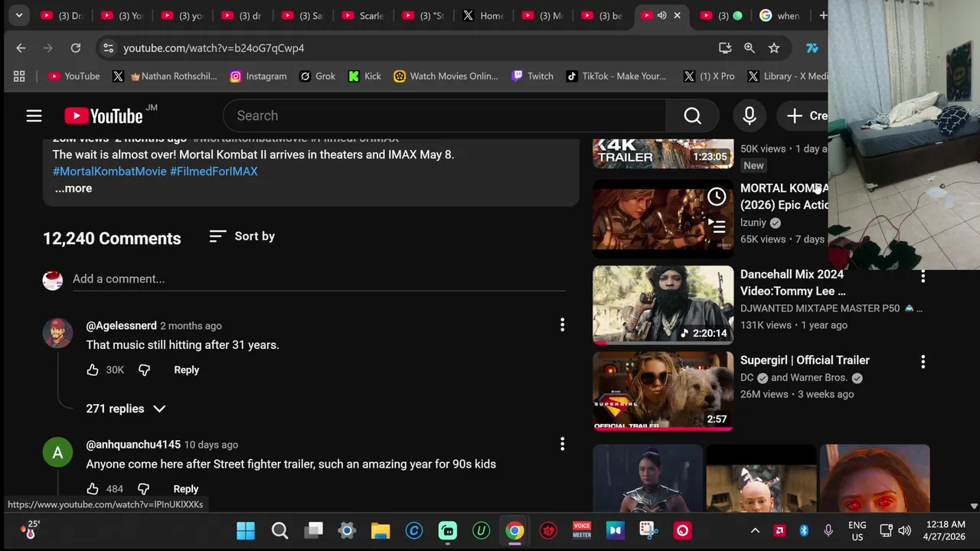Open @Agelessnerd's profile avatar
This screenshot has height=551, width=980.
click(x=57, y=333)
